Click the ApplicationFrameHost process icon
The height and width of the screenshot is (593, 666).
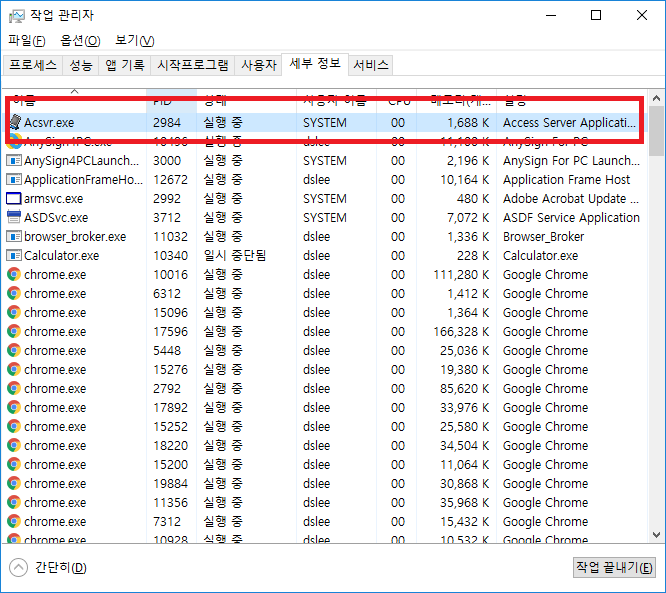click(x=14, y=180)
